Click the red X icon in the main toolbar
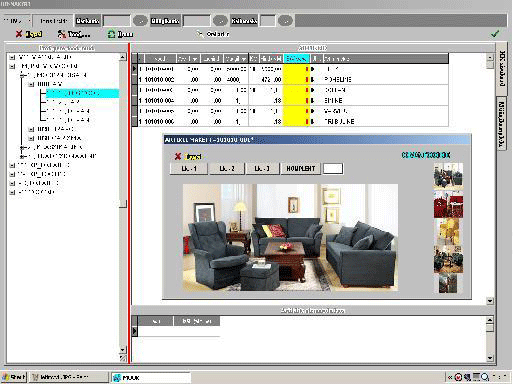 [x=19, y=34]
